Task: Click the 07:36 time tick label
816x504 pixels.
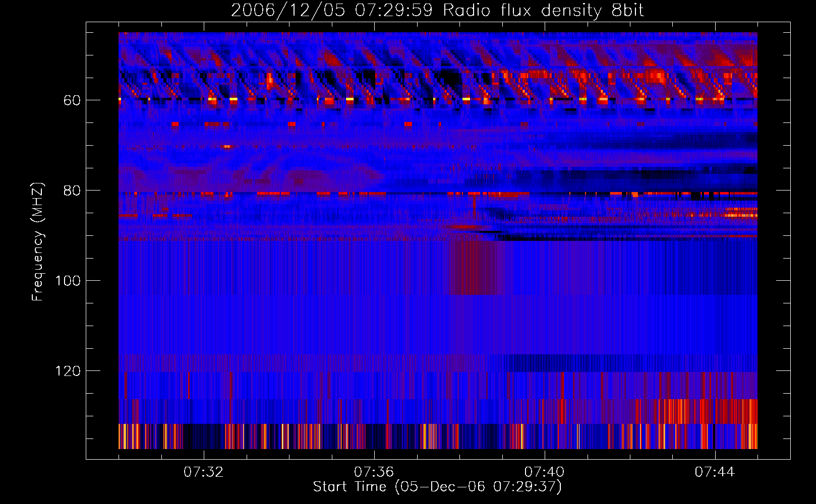Action: 374,472
